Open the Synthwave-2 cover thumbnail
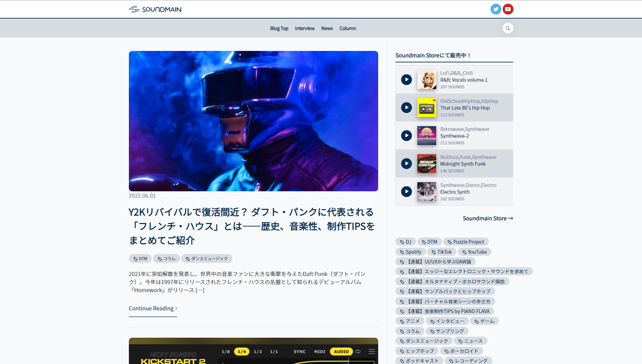This screenshot has width=642, height=364. [x=426, y=136]
